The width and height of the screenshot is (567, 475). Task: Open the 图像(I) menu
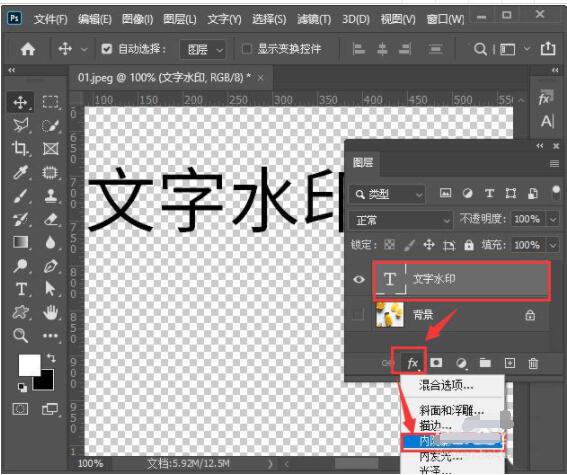[137, 19]
